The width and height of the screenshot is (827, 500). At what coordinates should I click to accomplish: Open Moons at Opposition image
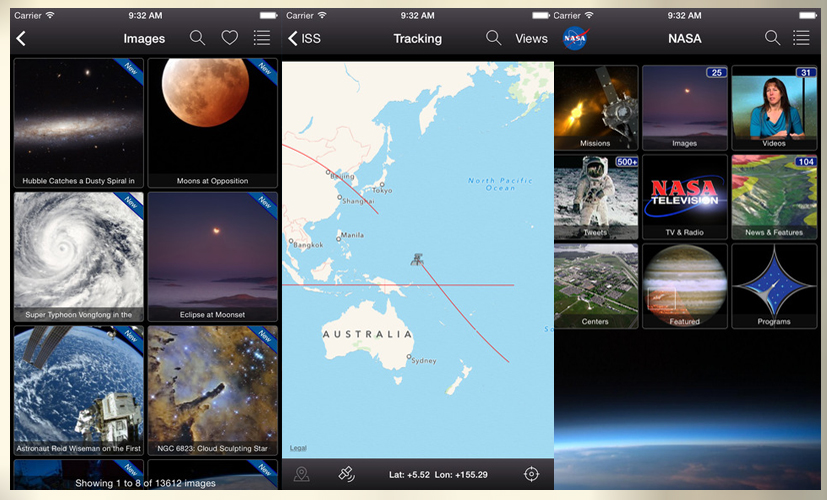[213, 123]
